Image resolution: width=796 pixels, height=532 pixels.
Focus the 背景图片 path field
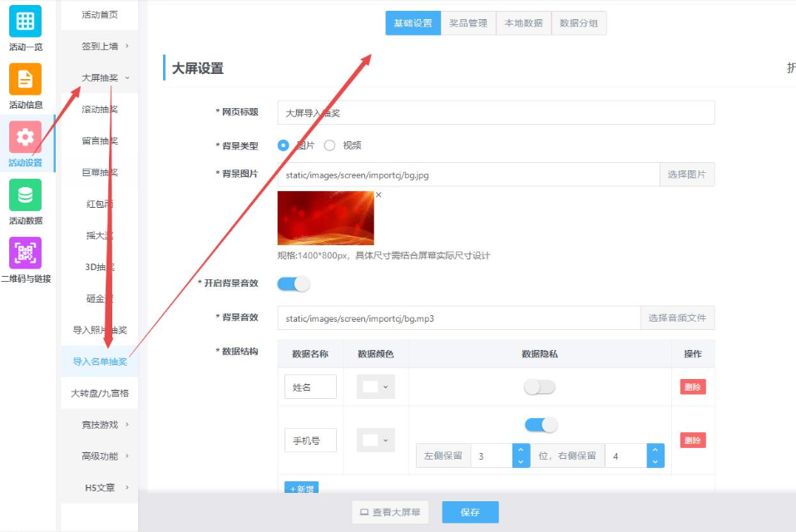pos(468,175)
